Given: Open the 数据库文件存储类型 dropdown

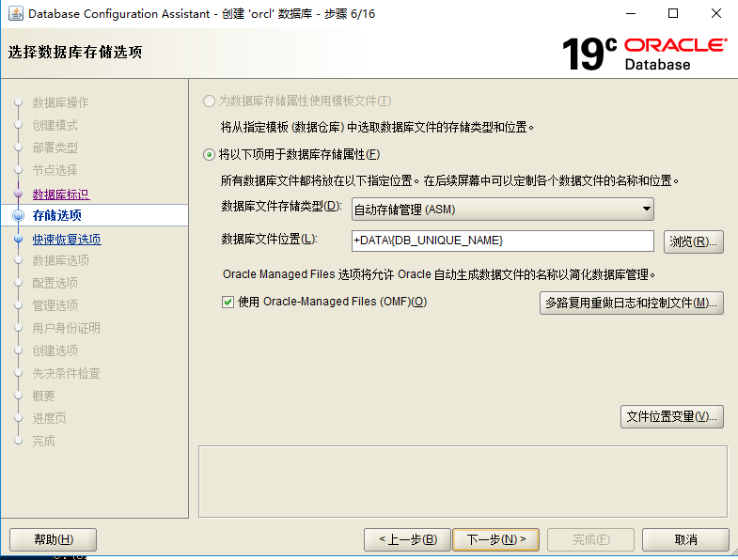Looking at the screenshot, I should click(x=502, y=209).
